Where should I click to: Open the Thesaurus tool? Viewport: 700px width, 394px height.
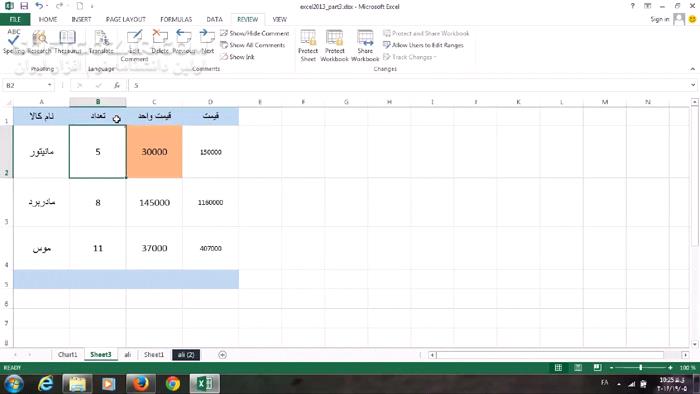pos(68,41)
